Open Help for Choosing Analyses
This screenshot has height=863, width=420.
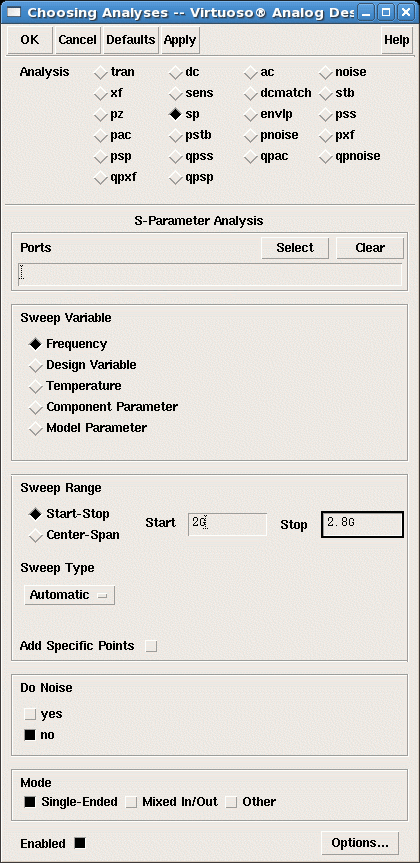396,40
